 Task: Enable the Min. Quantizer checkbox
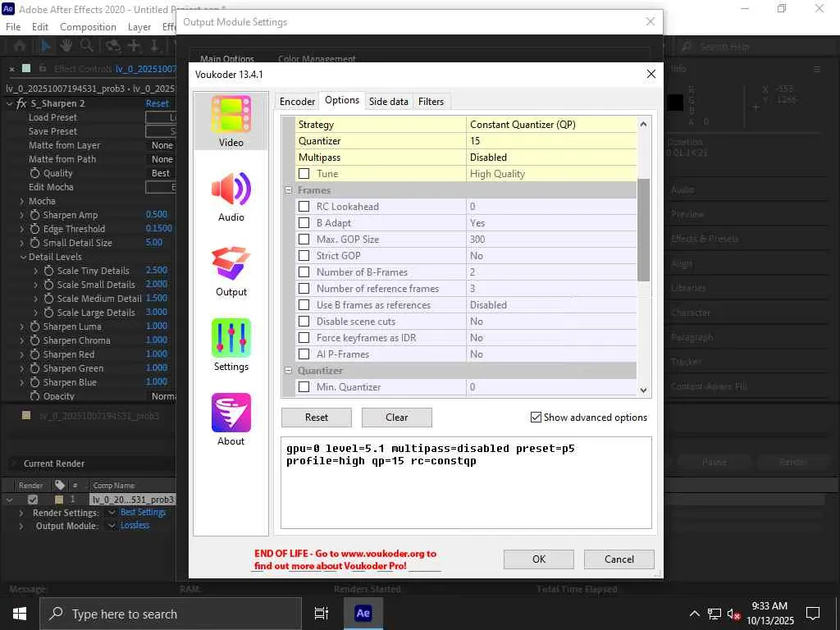coord(304,387)
